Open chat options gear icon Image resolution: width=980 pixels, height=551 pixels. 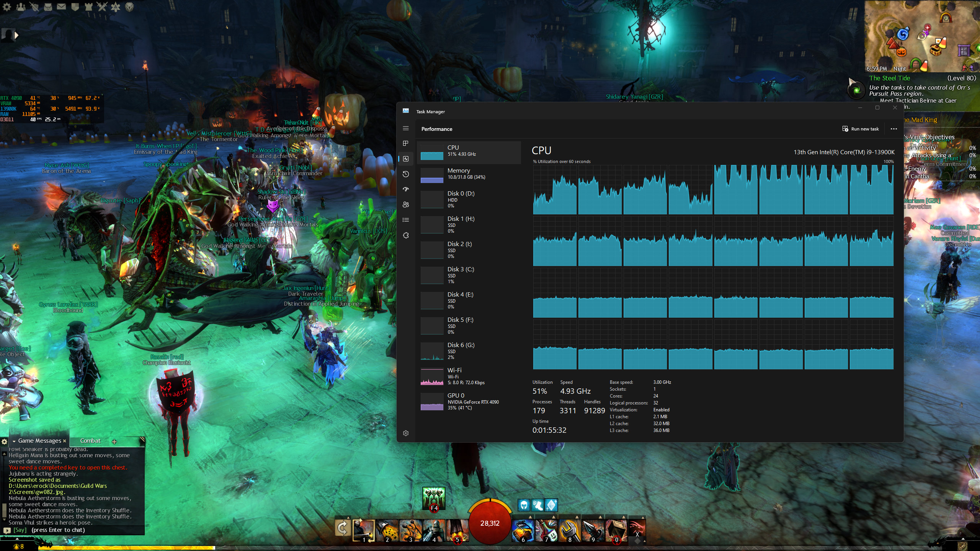click(4, 441)
